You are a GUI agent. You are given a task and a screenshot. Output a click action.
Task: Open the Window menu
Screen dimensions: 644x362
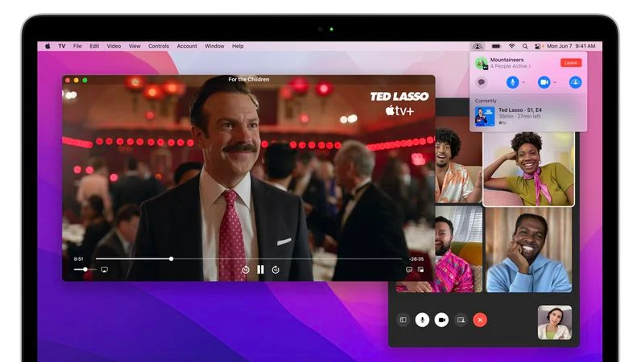pos(215,46)
